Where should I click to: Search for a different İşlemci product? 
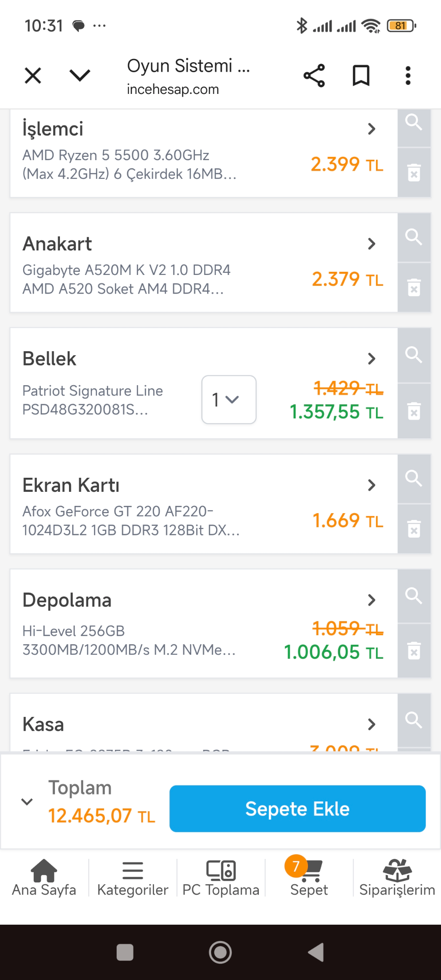[414, 127]
